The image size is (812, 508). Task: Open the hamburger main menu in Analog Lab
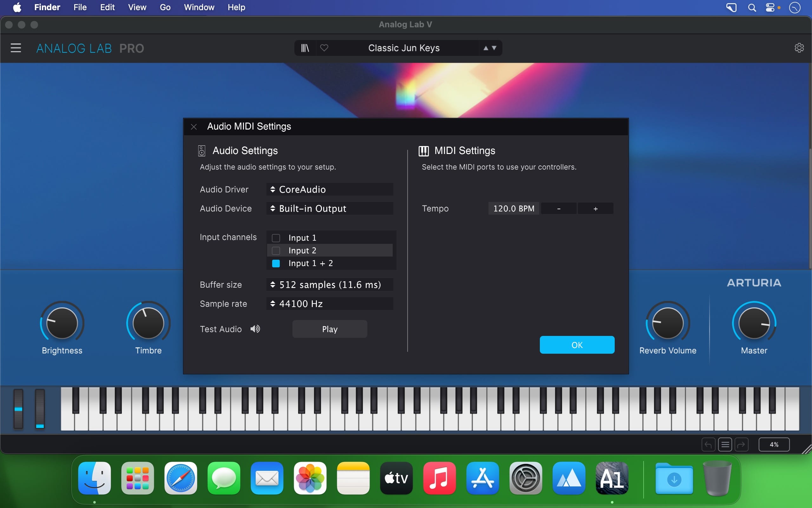coord(16,48)
